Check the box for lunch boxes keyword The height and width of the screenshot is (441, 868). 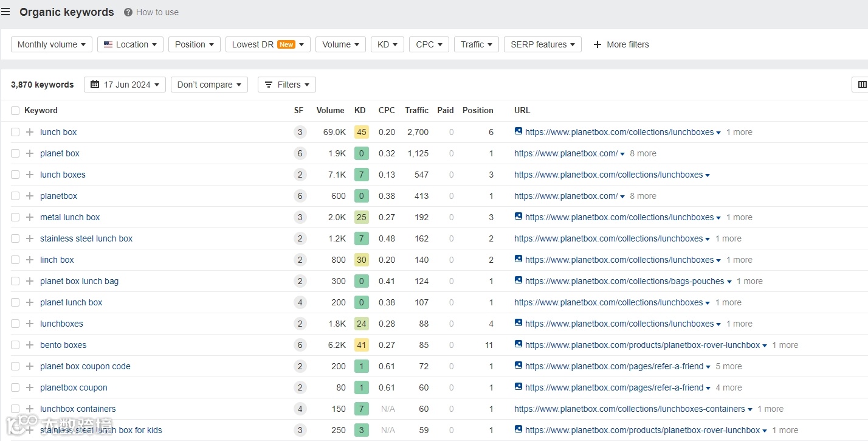click(x=15, y=175)
